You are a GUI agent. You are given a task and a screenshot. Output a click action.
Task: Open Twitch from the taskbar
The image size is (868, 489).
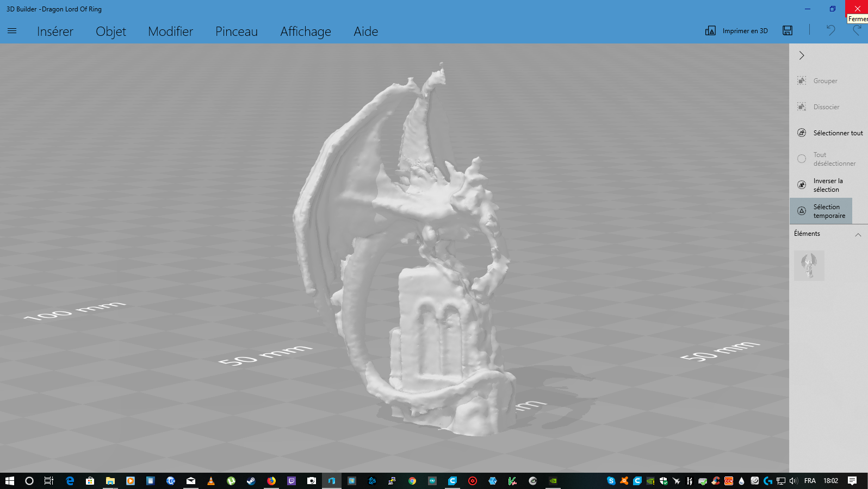click(x=292, y=481)
